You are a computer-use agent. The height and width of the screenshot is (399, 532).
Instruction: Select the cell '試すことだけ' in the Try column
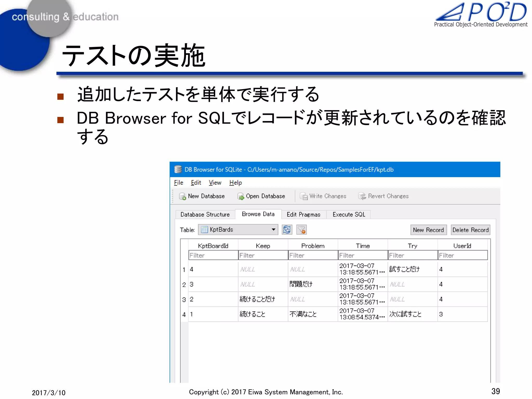[x=413, y=269]
